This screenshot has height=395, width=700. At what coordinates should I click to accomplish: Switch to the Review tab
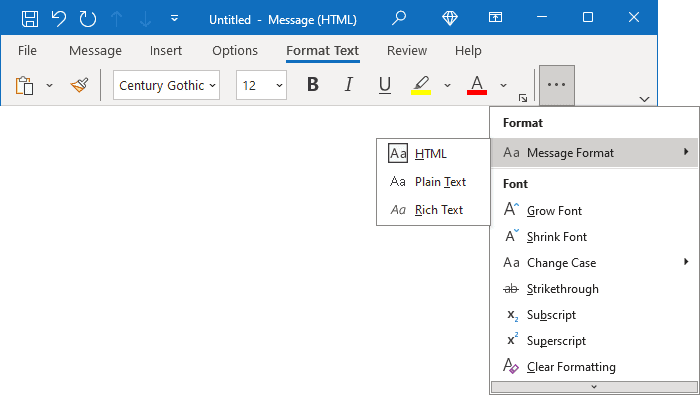pyautogui.click(x=407, y=50)
